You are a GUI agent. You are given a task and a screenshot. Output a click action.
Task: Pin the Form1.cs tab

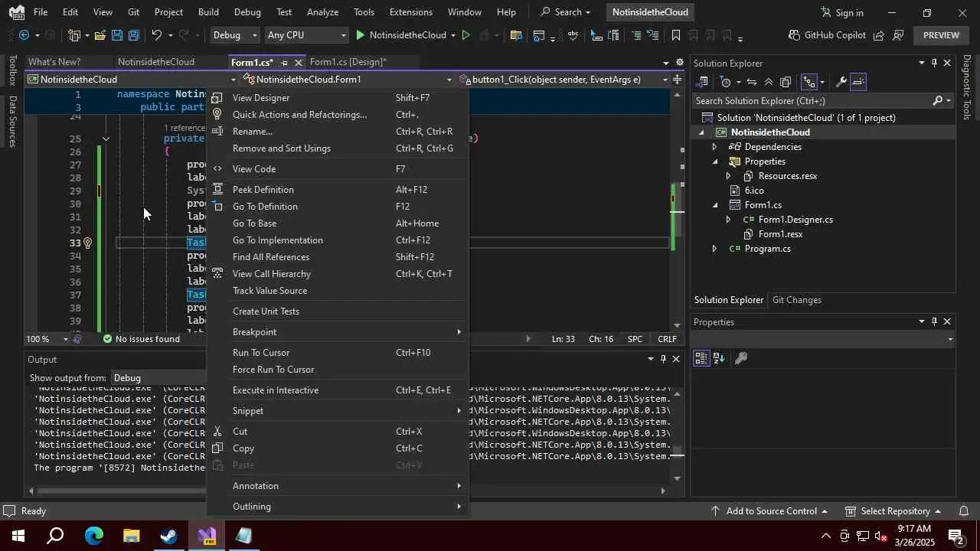click(284, 63)
